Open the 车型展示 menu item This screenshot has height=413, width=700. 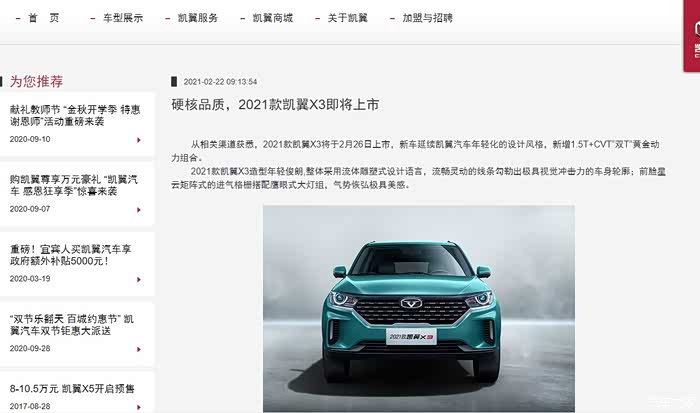[x=123, y=18]
